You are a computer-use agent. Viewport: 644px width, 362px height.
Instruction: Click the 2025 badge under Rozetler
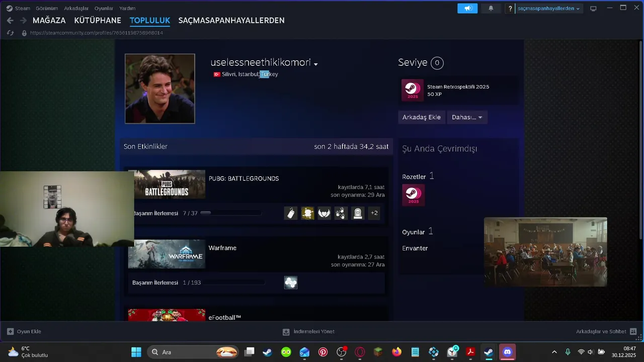413,195
